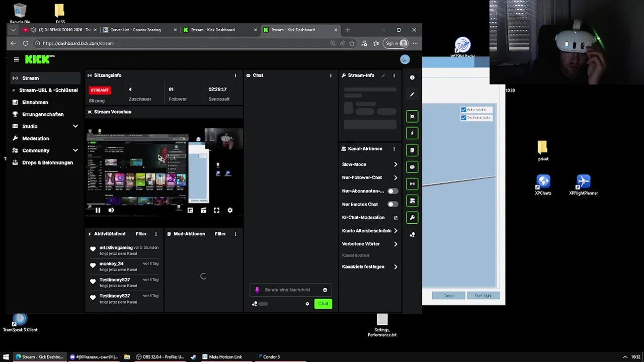Toggle the Auto rotate checkbox in Condor window
Screen dimensions: 644x362
463,110
